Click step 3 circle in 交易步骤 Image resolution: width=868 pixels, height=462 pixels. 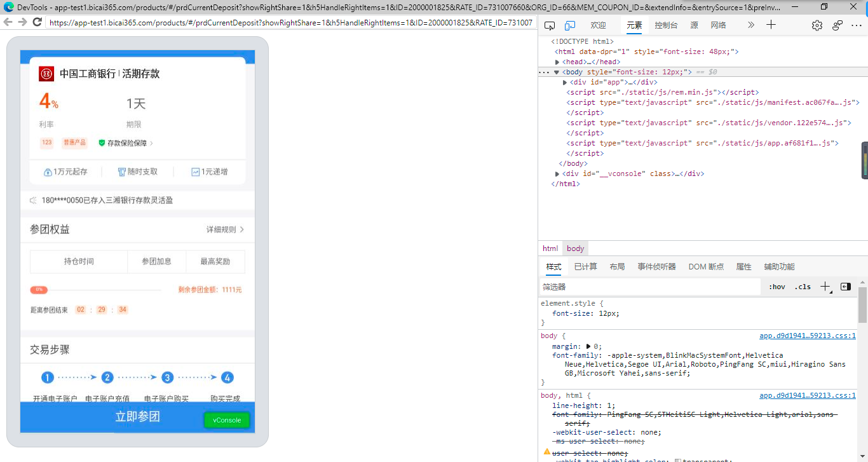pos(167,377)
